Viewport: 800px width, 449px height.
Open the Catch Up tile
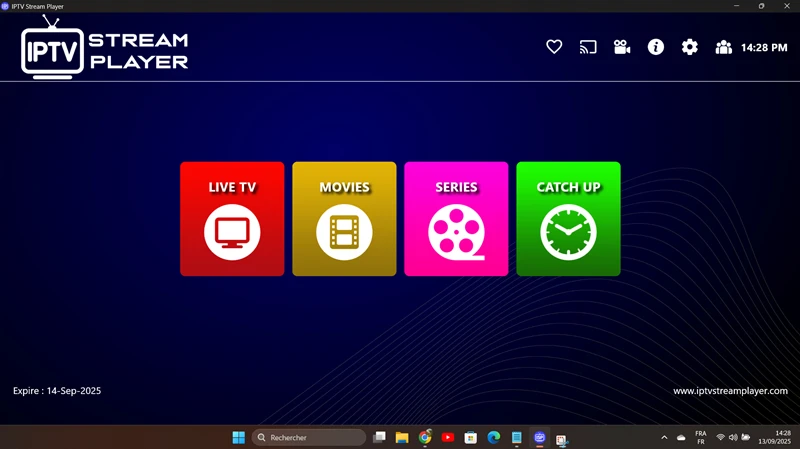click(568, 219)
